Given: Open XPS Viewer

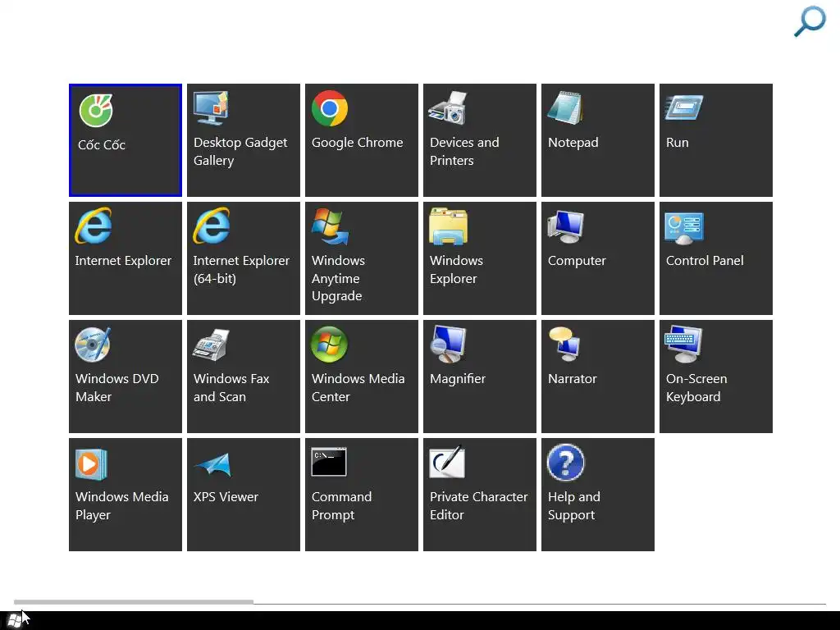Looking at the screenshot, I should tap(244, 495).
